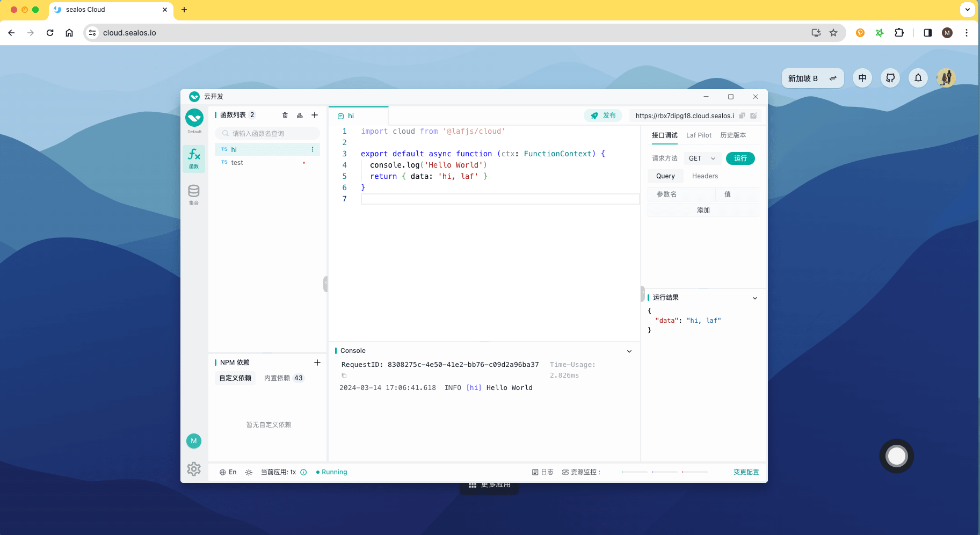Collapse the right debug panel handle
Image resolution: width=980 pixels, height=535 pixels.
click(x=643, y=293)
